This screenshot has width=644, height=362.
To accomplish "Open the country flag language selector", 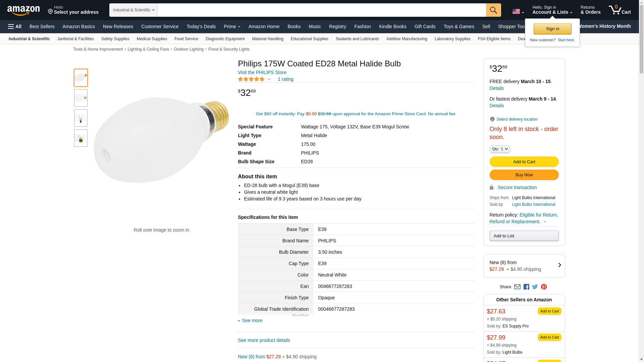I will (x=518, y=12).
